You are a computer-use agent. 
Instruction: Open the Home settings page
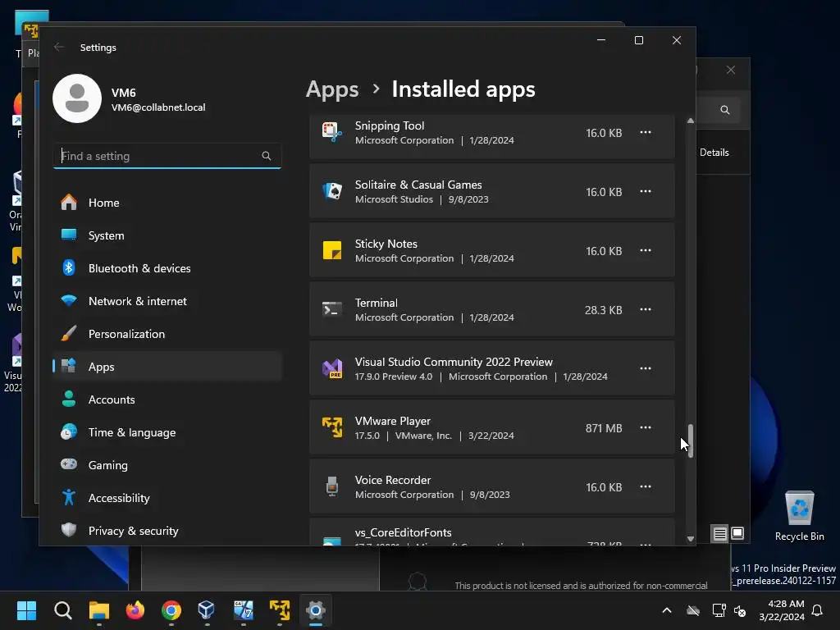pos(167,203)
